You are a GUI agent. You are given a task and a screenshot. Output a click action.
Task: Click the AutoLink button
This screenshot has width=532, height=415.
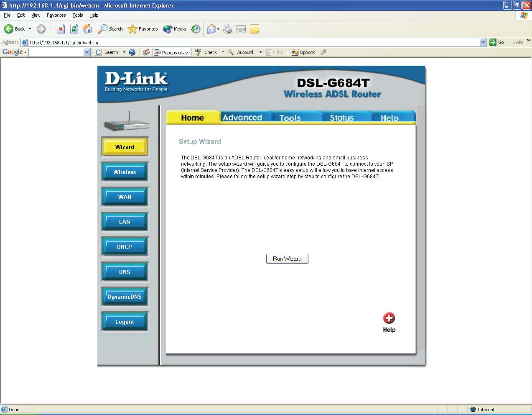[x=241, y=52]
